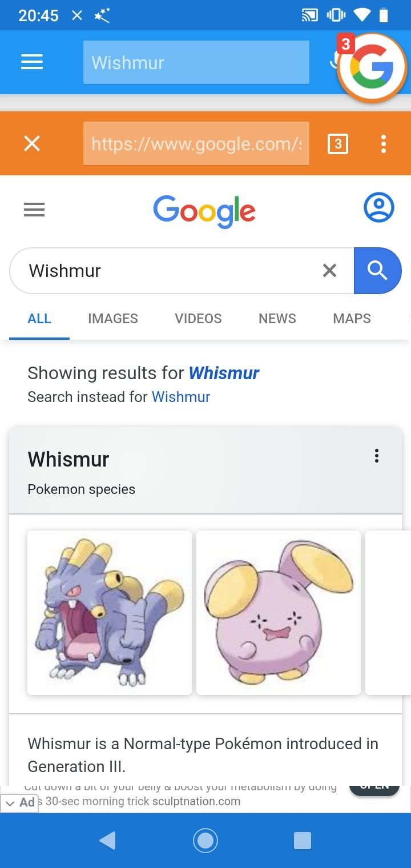The height and width of the screenshot is (868, 411).
Task: Open the Maps results tab
Action: [x=352, y=319]
